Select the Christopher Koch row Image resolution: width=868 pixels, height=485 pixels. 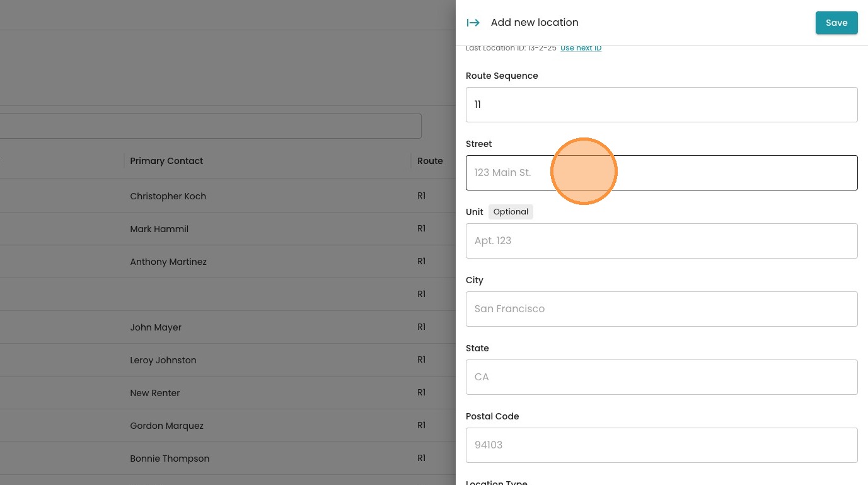pos(168,196)
